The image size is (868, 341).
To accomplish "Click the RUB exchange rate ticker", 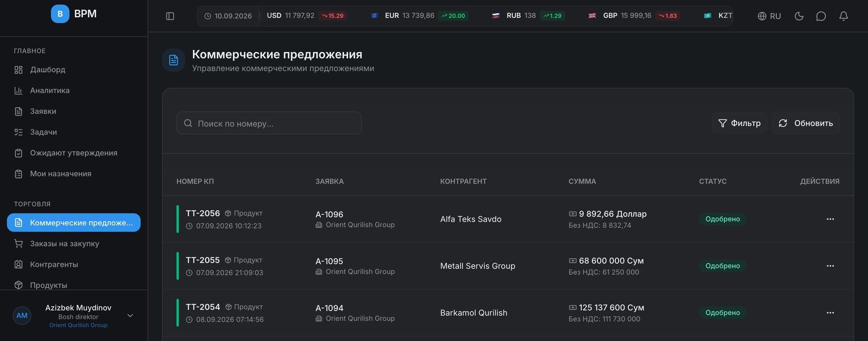I will coord(528,16).
